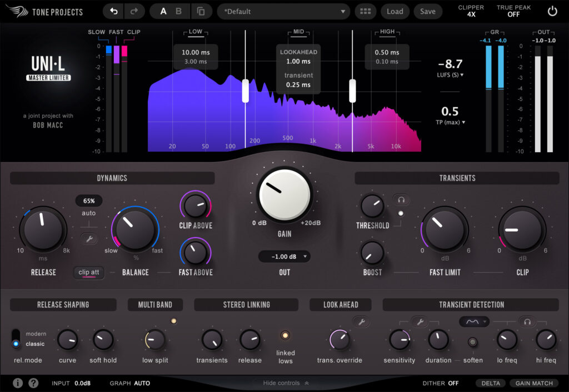Click the LOW band 10.00 ms value
569x392 pixels.
coord(196,53)
